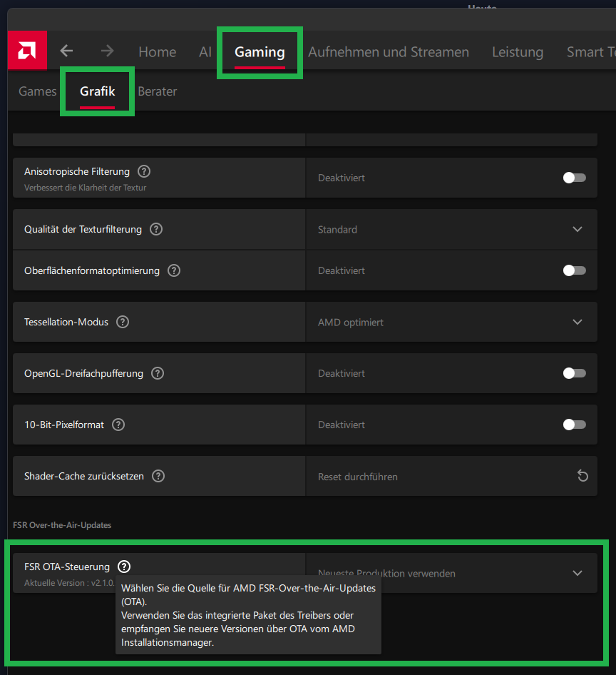Expand the Tessellation-Modus dropdown

(577, 322)
